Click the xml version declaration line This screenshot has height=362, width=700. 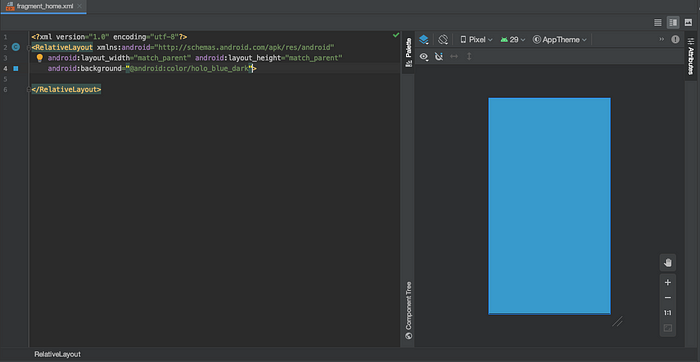(x=109, y=37)
